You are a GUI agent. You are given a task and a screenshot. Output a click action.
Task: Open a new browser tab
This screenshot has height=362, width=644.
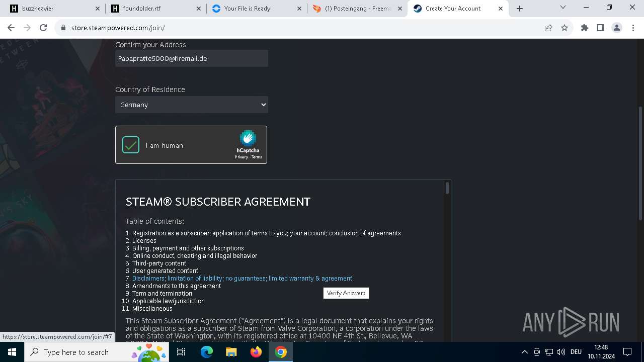[520, 9]
